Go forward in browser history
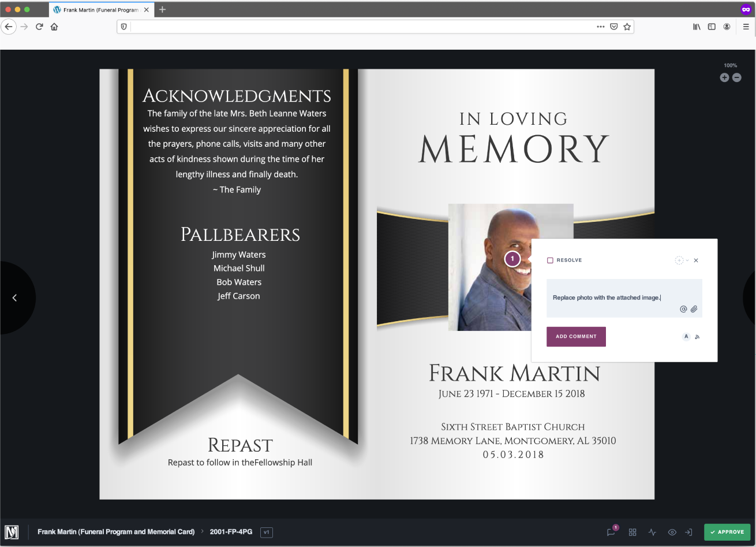This screenshot has width=756, height=547. [x=24, y=27]
